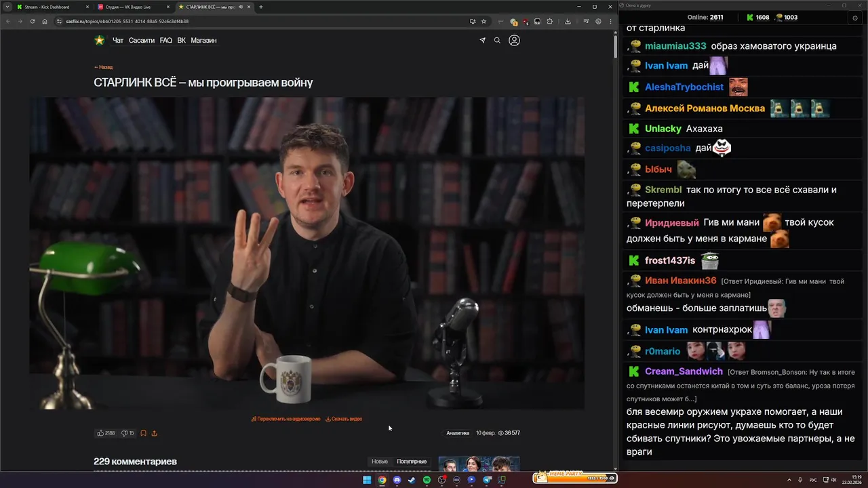The image size is (868, 488).
Task: Go to the browser home page
Action: coord(45,21)
